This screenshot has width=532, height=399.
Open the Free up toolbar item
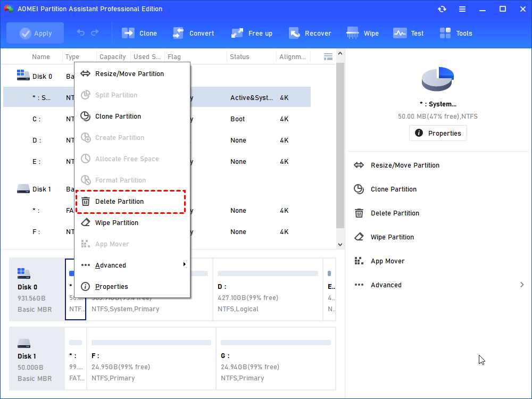pyautogui.click(x=252, y=33)
